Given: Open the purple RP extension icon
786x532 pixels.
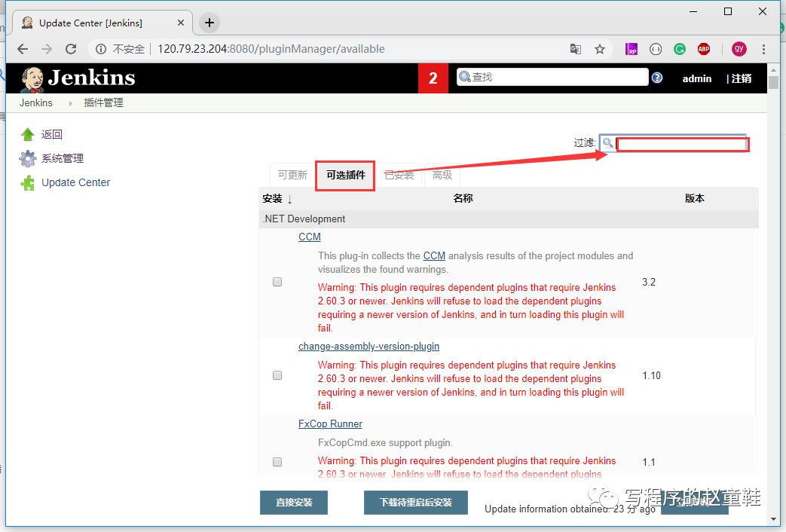Looking at the screenshot, I should pyautogui.click(x=631, y=49).
